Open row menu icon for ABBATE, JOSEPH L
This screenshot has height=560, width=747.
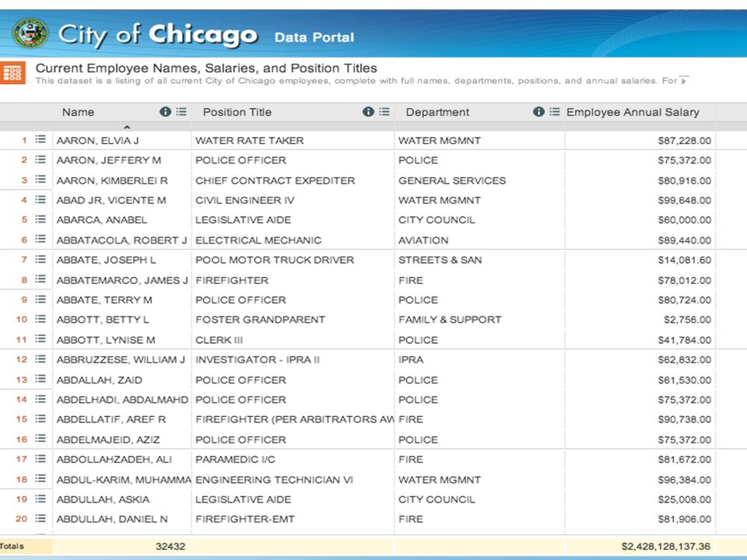click(40, 260)
